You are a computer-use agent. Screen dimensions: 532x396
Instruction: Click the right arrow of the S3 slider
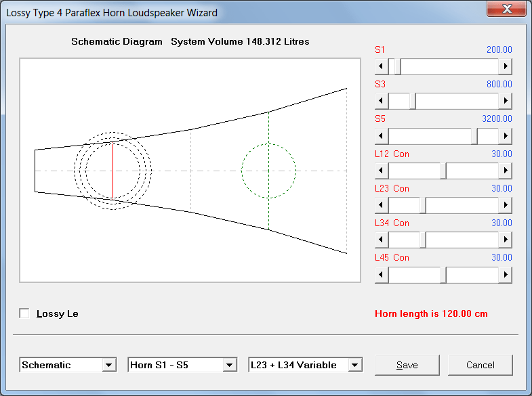[x=505, y=101]
